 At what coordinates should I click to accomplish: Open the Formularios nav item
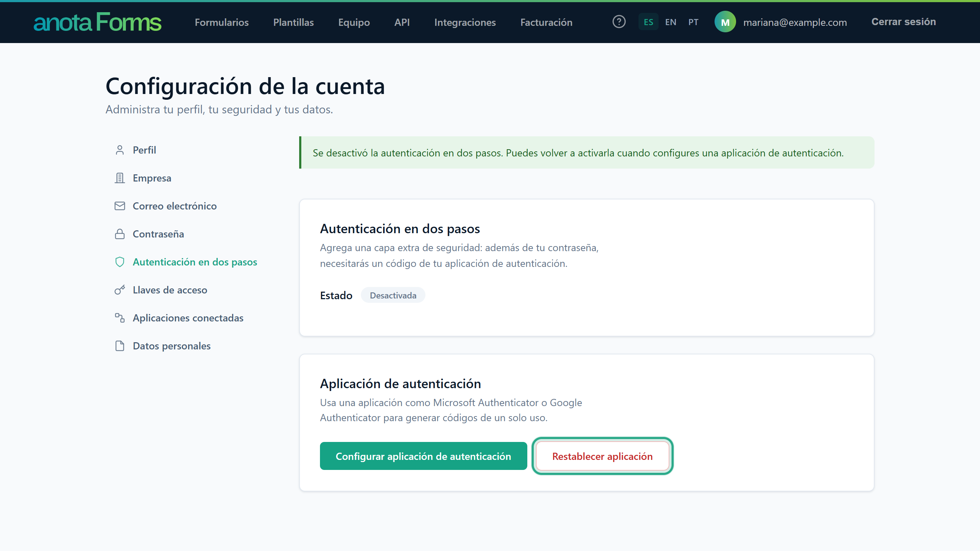(x=222, y=23)
